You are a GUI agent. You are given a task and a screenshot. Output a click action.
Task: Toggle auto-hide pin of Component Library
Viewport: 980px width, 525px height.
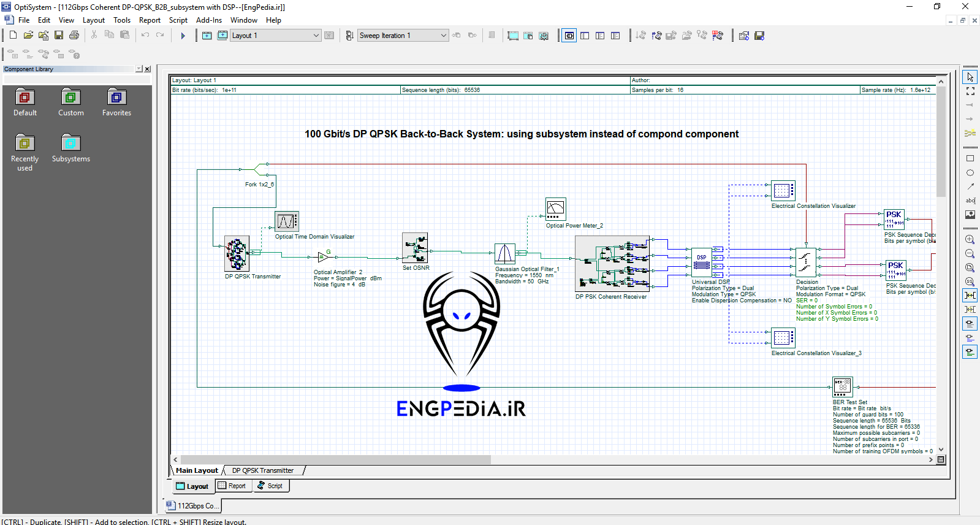click(x=139, y=69)
